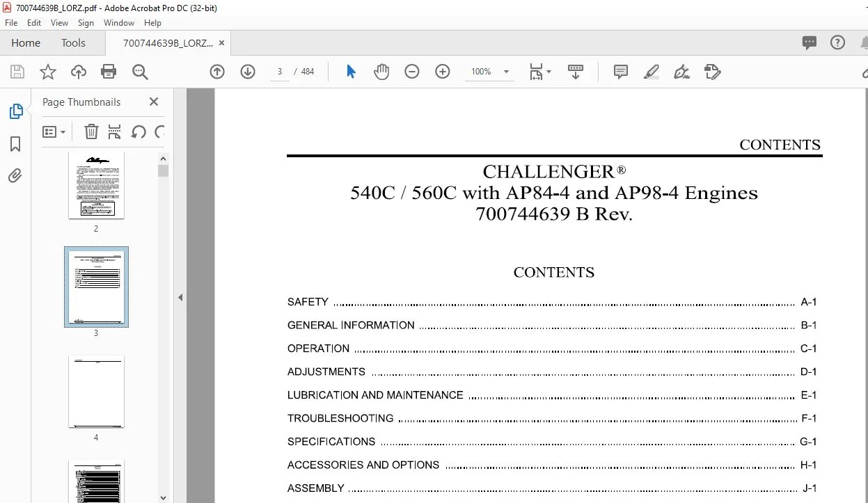The image size is (868, 503).
Task: Select the Highlight text pen tool
Action: click(x=652, y=72)
